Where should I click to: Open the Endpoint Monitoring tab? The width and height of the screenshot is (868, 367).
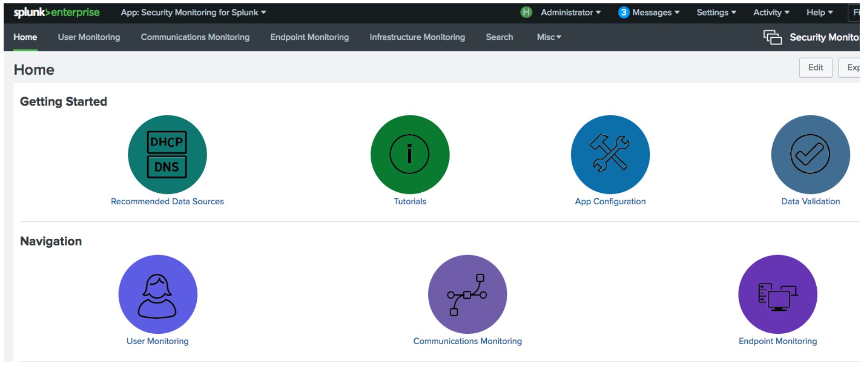(x=310, y=37)
